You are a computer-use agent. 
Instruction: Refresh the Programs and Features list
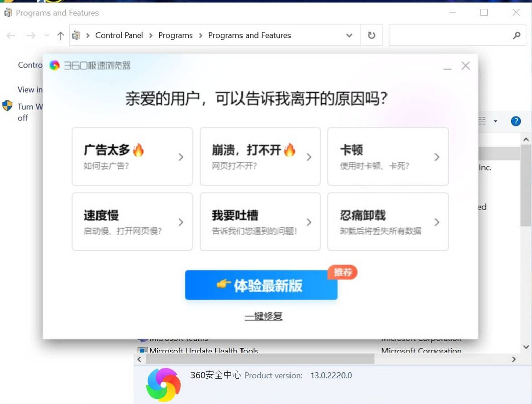pos(371,35)
